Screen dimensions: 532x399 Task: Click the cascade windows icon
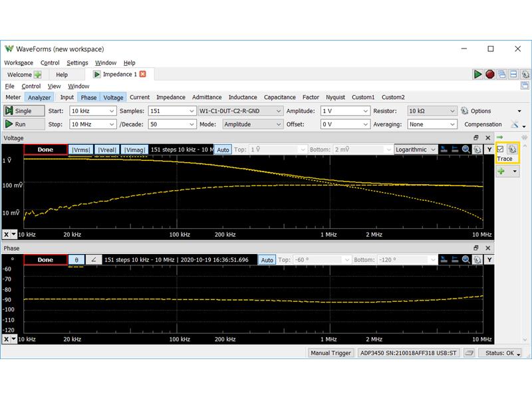point(501,74)
